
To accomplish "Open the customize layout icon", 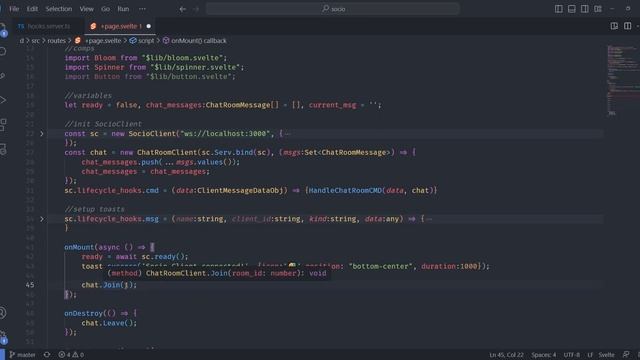I will 598,9.
